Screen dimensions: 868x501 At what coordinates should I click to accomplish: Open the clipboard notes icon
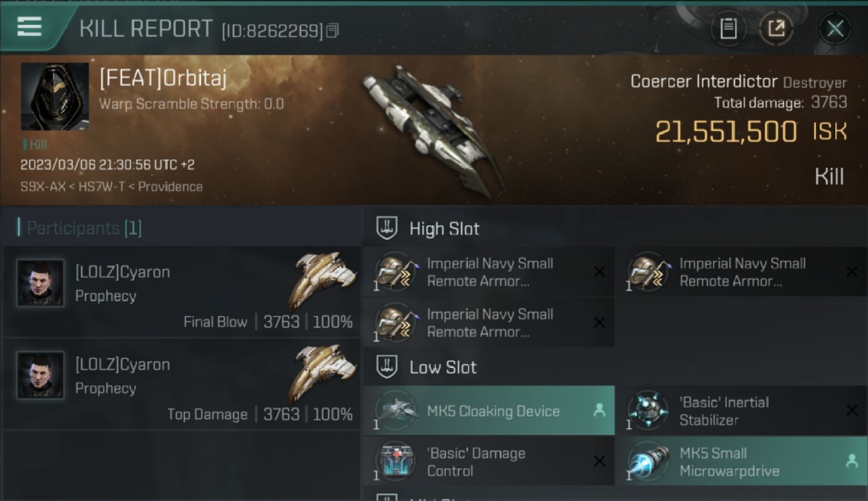tap(728, 29)
